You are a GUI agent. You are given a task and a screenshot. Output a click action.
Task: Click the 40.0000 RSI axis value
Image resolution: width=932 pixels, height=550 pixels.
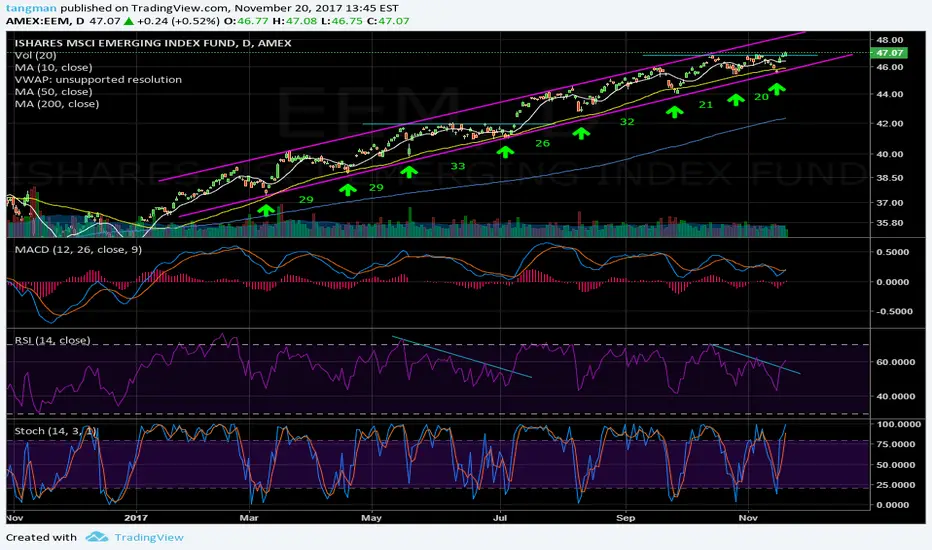click(895, 396)
